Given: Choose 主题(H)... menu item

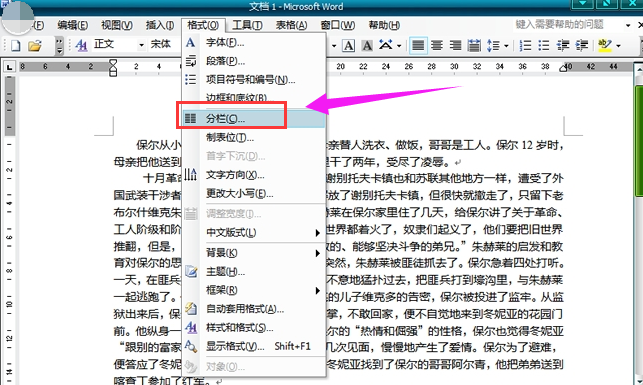Looking at the screenshot, I should pyautogui.click(x=254, y=271).
